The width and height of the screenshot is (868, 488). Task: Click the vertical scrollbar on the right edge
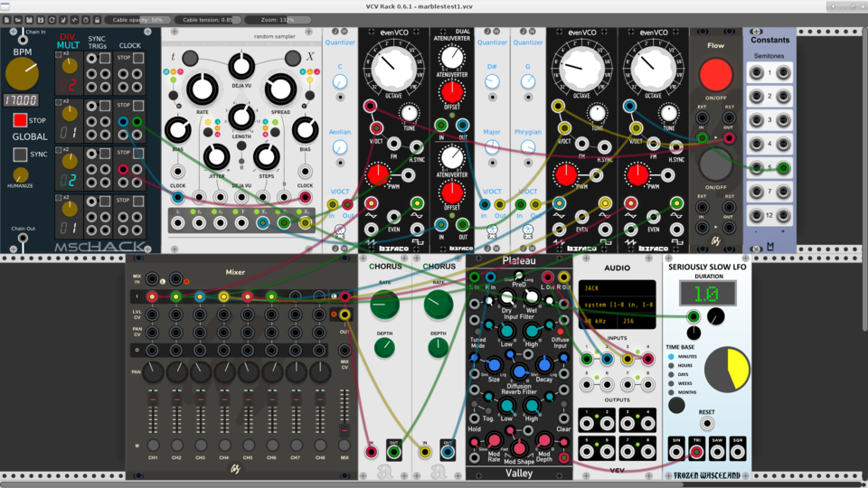[865, 181]
